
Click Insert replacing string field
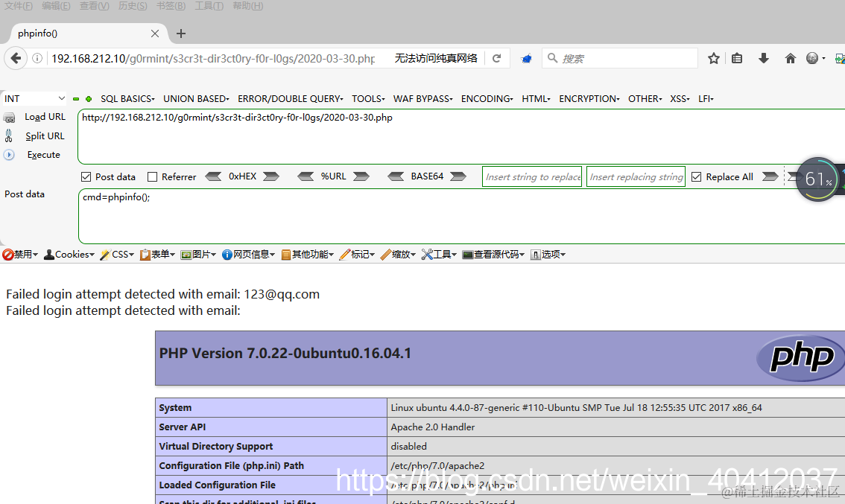(x=636, y=176)
